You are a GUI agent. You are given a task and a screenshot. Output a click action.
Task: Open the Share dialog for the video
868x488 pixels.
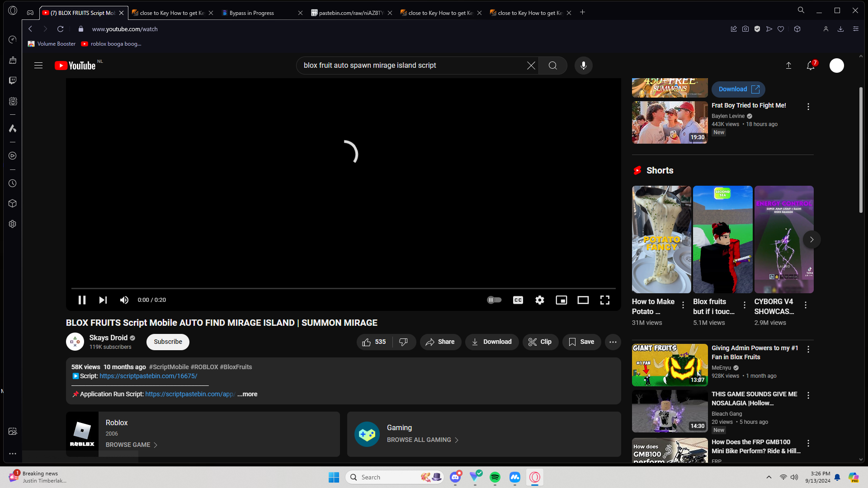tap(440, 342)
